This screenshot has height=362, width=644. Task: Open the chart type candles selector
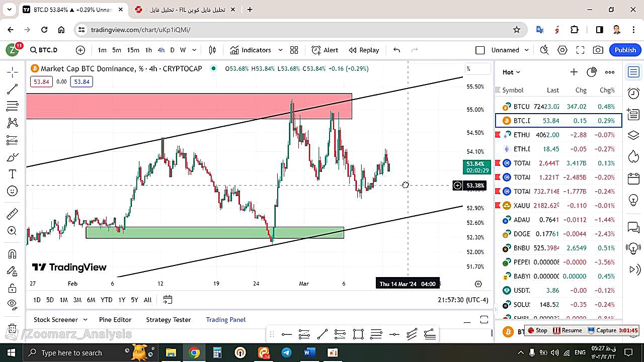point(212,50)
